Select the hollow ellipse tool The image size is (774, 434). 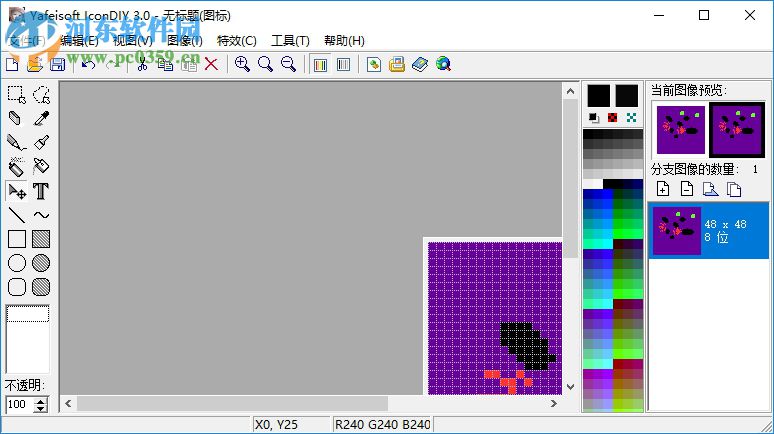click(x=17, y=263)
